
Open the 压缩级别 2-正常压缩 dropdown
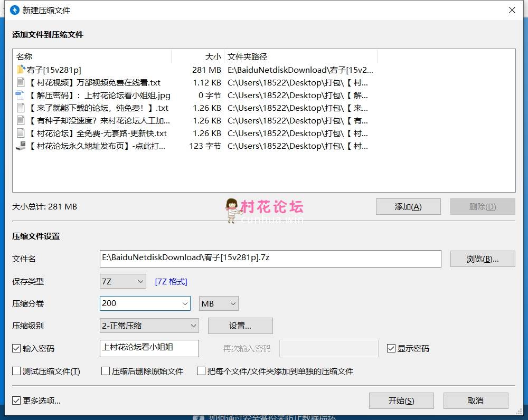(x=149, y=326)
